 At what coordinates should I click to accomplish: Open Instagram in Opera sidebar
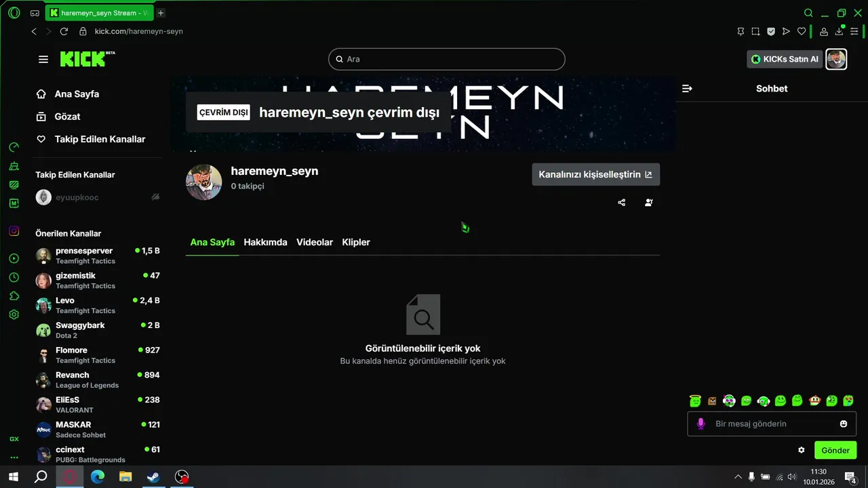tap(14, 231)
